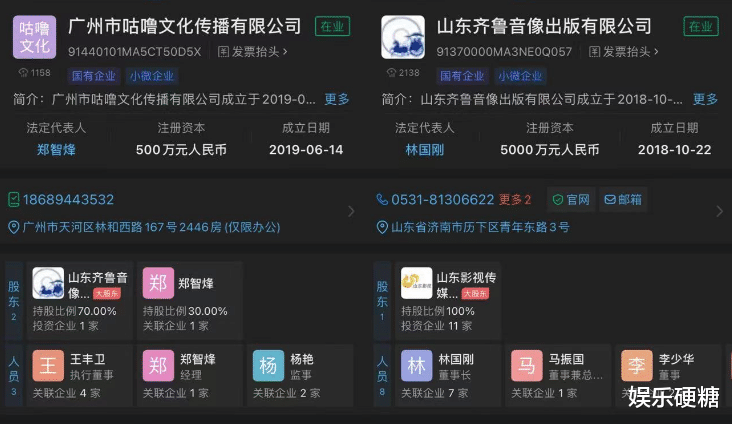The image size is (732, 424).
Task: Call phone number 0531-81306622
Action: tap(443, 200)
